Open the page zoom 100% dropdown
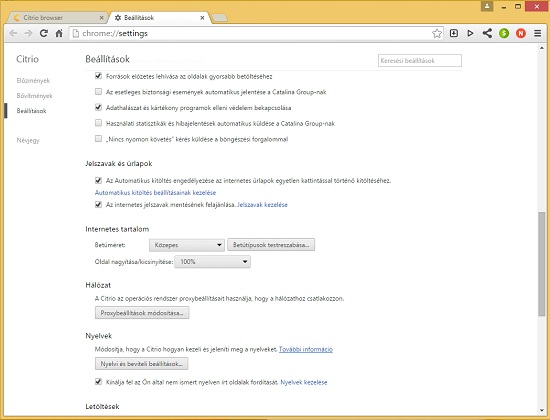The width and height of the screenshot is (550, 420). click(x=213, y=262)
